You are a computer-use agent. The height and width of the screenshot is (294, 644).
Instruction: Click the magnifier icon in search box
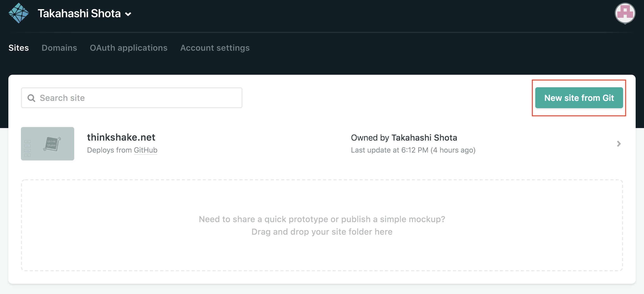(31, 98)
